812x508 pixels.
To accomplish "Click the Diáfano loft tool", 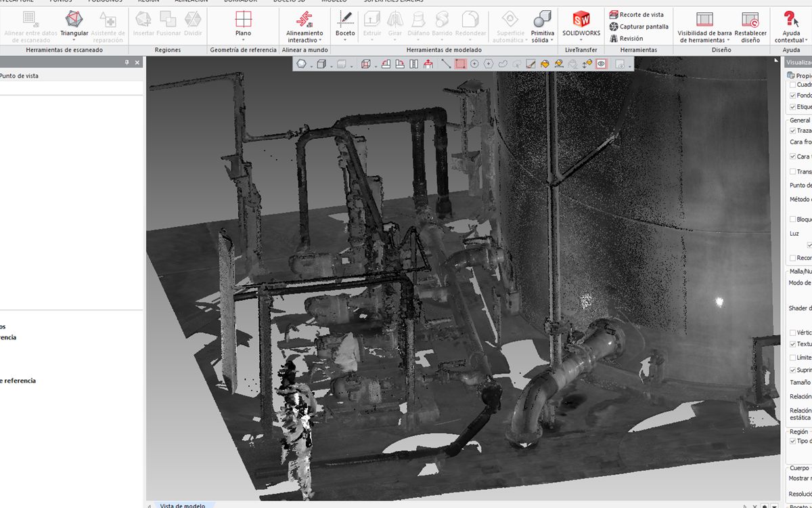I will 418,23.
